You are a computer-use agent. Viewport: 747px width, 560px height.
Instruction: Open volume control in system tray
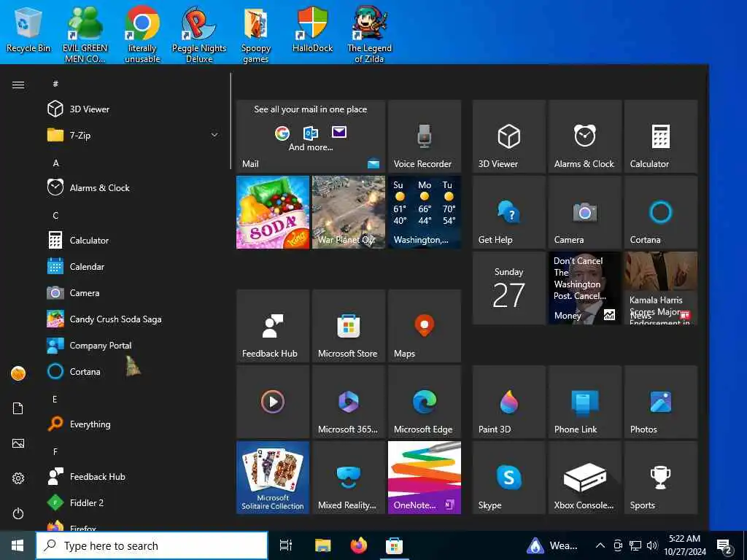click(x=652, y=545)
